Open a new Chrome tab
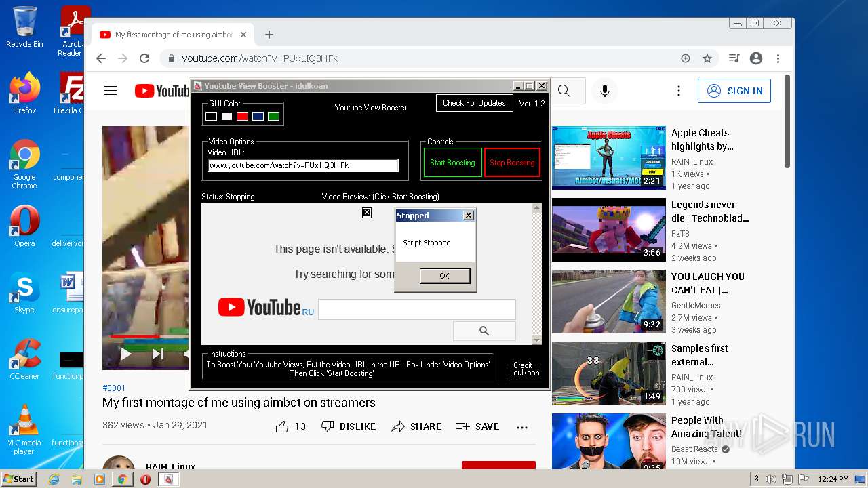The image size is (868, 488). pos(269,35)
